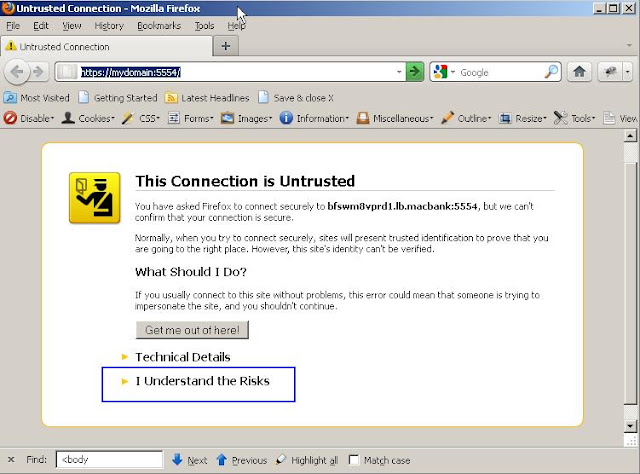This screenshot has width=640, height=474.
Task: Toggle Highlight all in find bar
Action: point(307,460)
